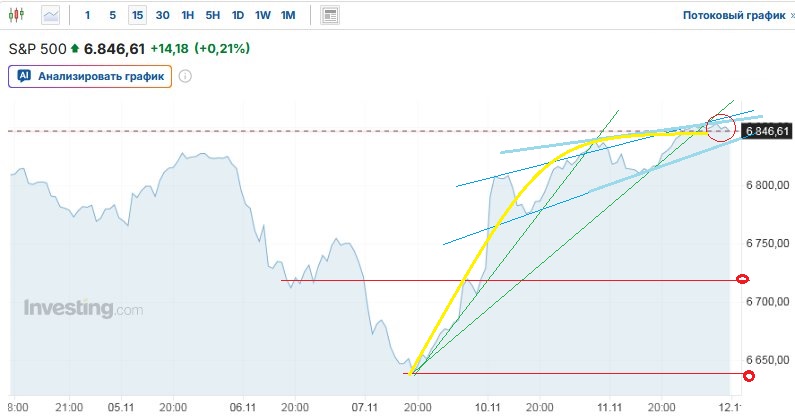795x419 pixels.
Task: Click the current price label 6.846,61 on axis
Action: (x=767, y=131)
